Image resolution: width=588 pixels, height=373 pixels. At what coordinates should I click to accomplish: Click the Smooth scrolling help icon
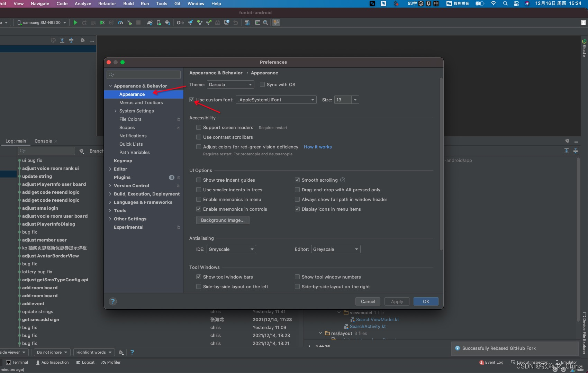point(343,180)
